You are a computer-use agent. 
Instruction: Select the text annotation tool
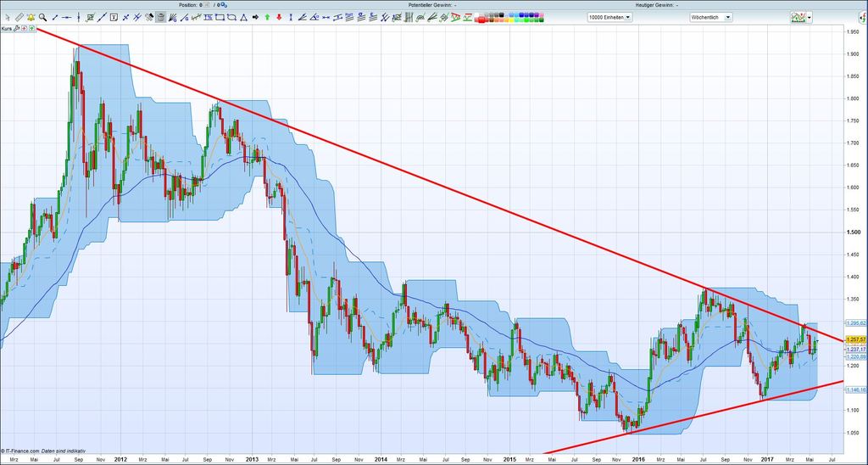(x=113, y=17)
